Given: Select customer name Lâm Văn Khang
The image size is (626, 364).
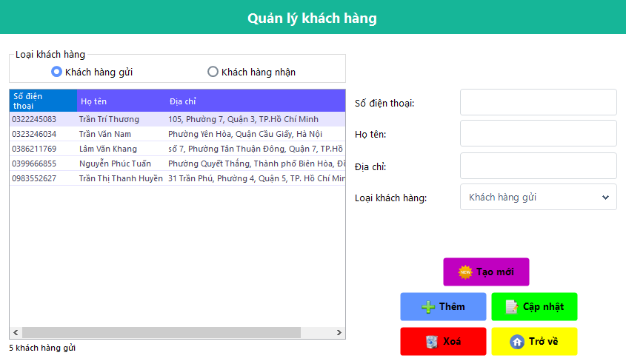Looking at the screenshot, I should (108, 149).
